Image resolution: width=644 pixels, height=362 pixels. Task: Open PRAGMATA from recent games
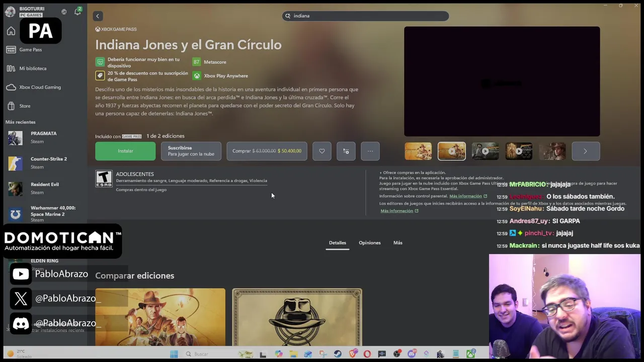click(44, 137)
